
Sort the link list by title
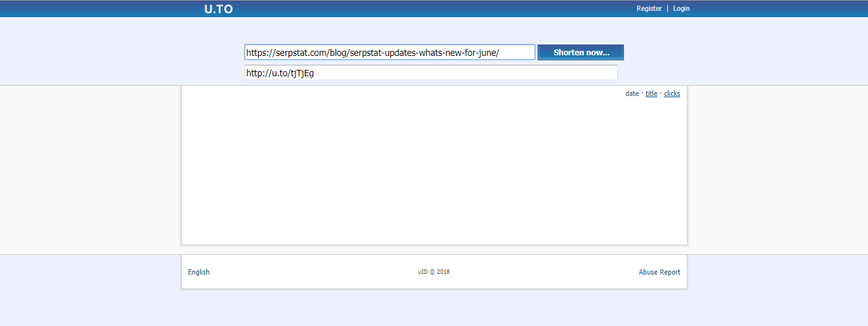coord(651,93)
